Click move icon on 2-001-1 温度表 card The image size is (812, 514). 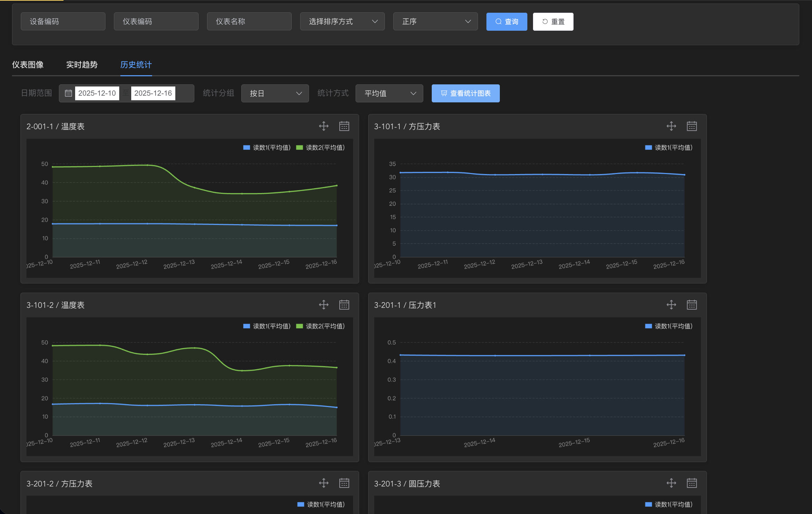click(x=323, y=126)
